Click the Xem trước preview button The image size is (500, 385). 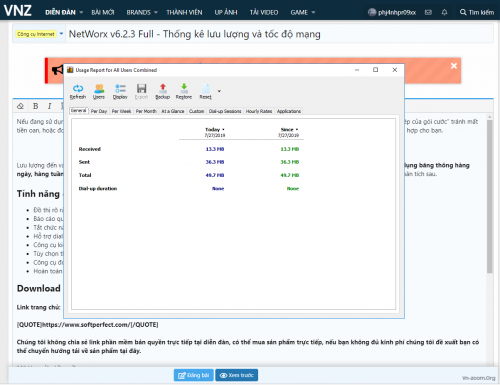[x=237, y=375]
